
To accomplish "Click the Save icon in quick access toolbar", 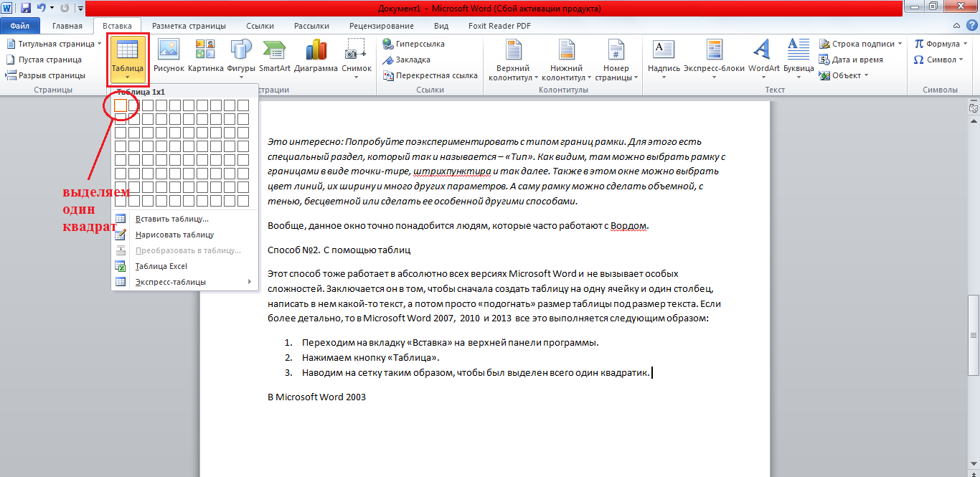I will point(26,9).
